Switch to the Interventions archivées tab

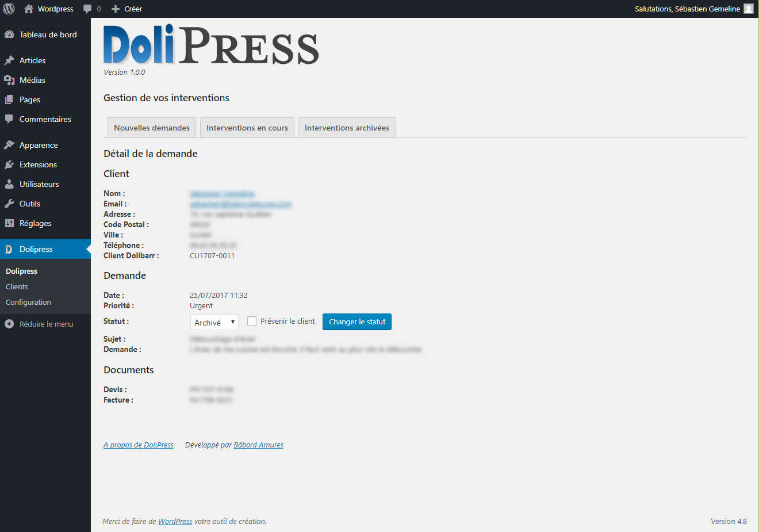pyautogui.click(x=347, y=128)
